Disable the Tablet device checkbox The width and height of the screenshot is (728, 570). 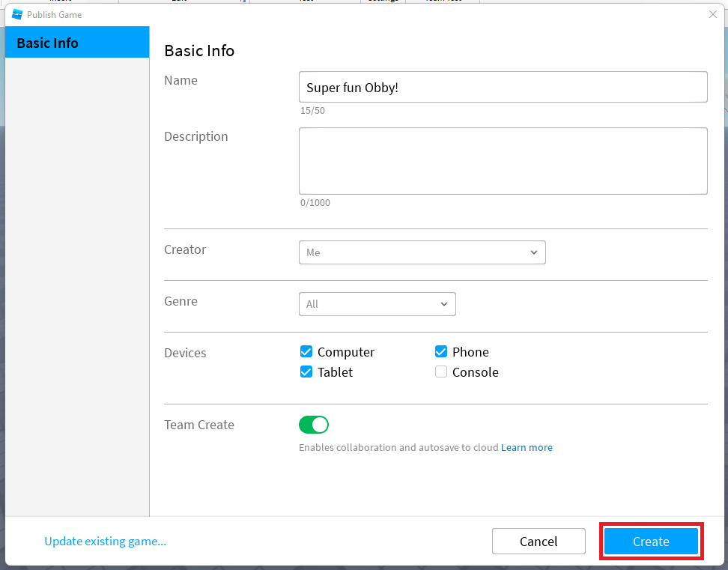point(306,372)
